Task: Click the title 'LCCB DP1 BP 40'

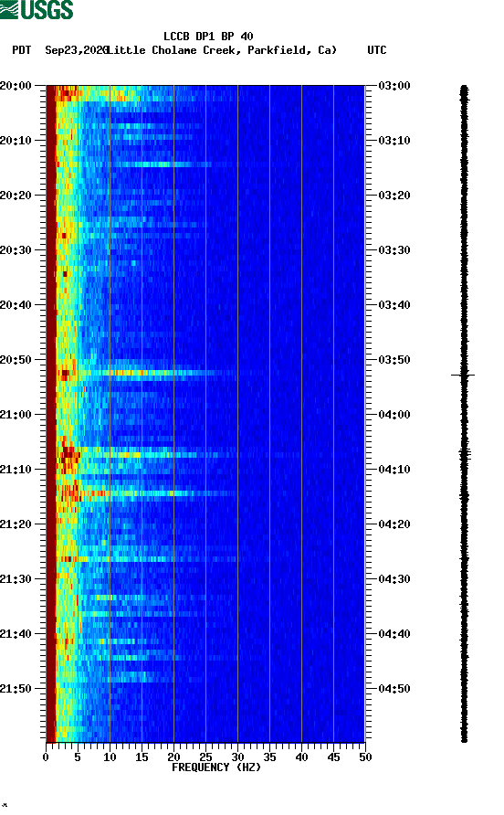Action: point(208,37)
